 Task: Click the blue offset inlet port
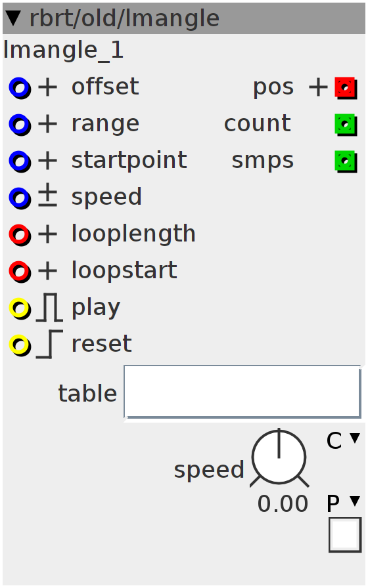click(x=20, y=88)
